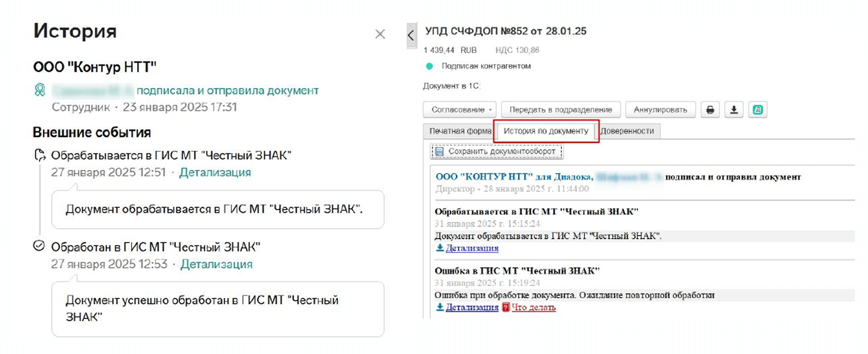This screenshot has width=868, height=354.
Task: Select the История по документу tab
Action: 546,131
